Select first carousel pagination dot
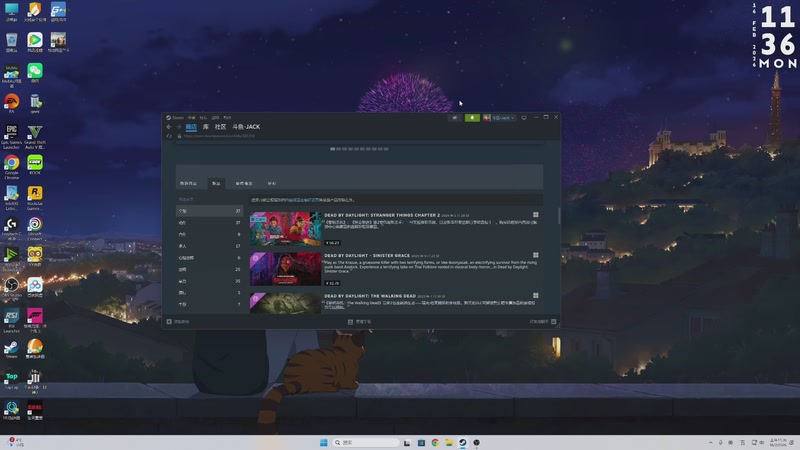The width and height of the screenshot is (800, 450). [333, 149]
